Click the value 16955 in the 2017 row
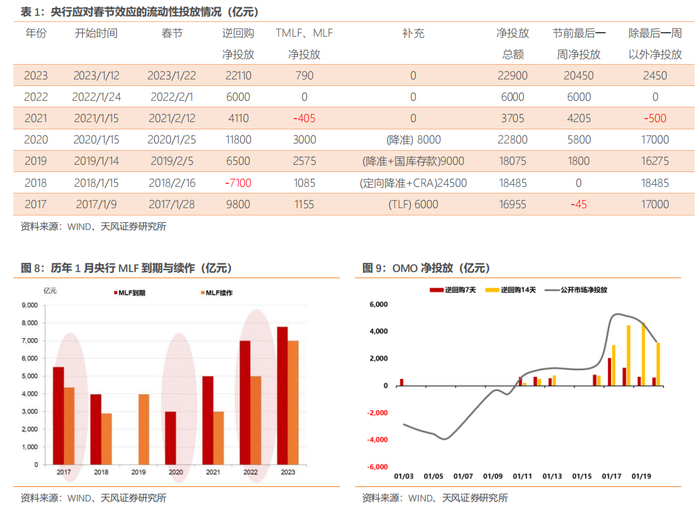The width and height of the screenshot is (700, 513). coord(512,204)
